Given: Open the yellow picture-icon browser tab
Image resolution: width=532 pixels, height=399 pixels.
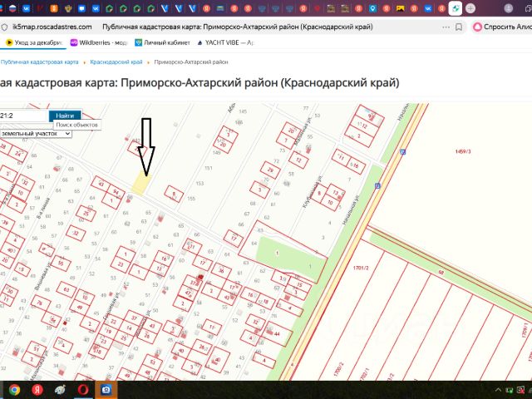Looking at the screenshot, I should click(401, 8).
